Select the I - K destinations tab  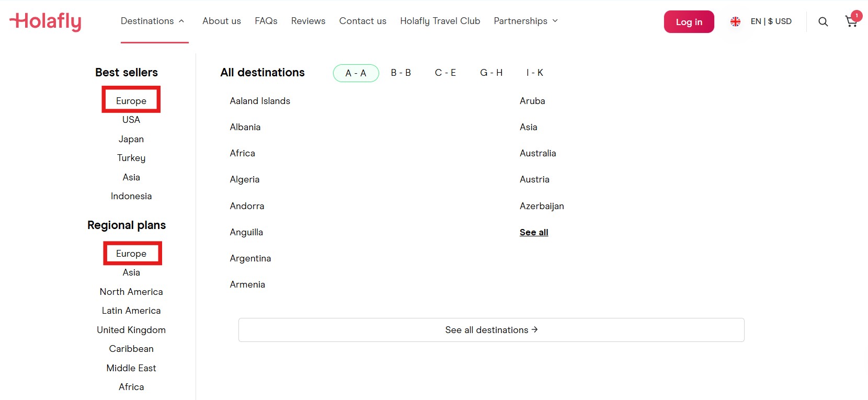(x=535, y=73)
